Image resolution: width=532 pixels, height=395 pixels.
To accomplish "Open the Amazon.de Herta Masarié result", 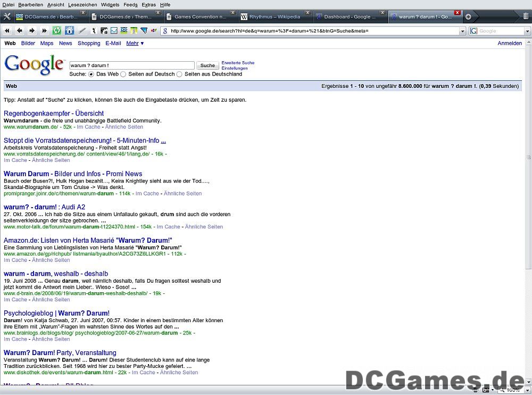I will click(x=88, y=241).
